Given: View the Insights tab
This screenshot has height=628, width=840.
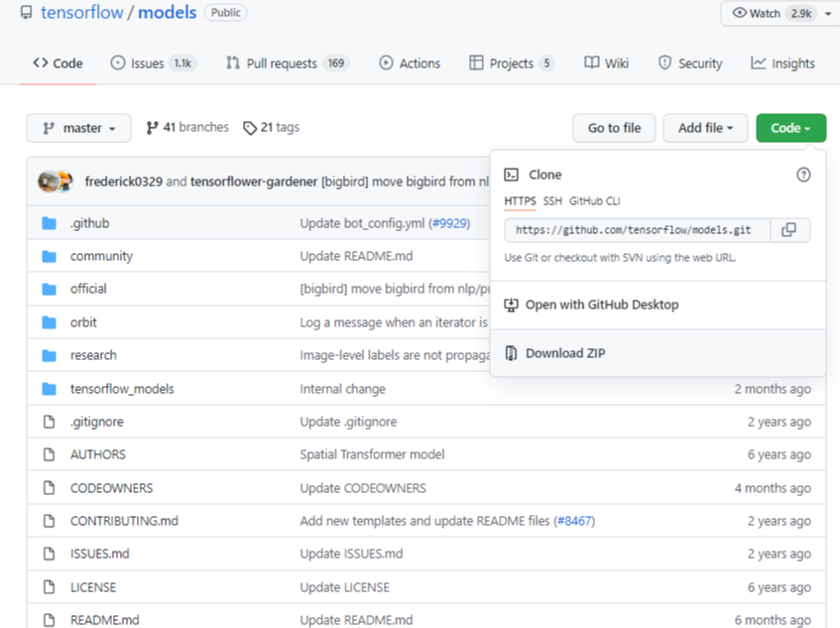Looking at the screenshot, I should [x=782, y=63].
